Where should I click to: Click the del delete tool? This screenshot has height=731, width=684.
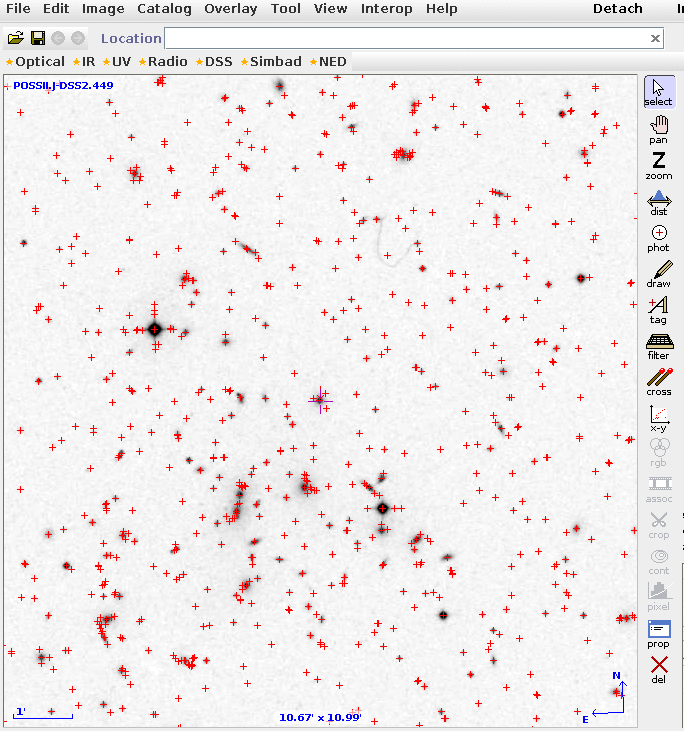click(658, 669)
